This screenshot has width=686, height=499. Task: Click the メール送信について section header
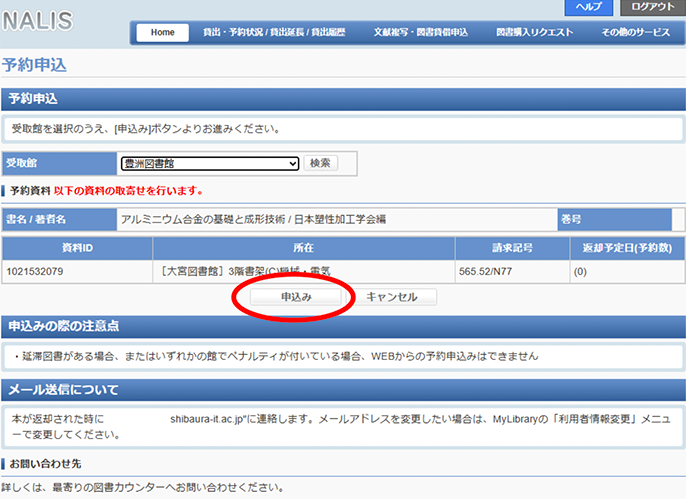click(x=64, y=389)
